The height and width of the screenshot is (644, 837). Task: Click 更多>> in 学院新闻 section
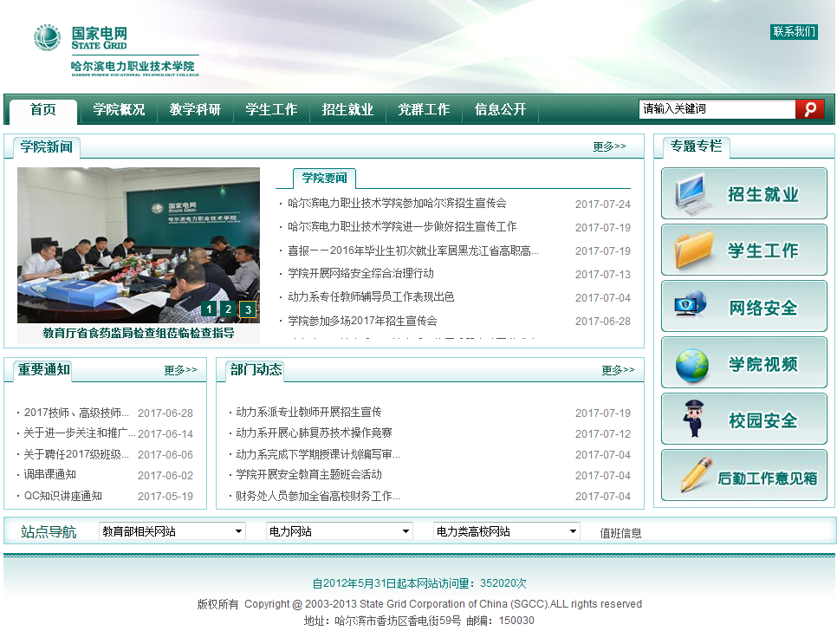tap(609, 147)
